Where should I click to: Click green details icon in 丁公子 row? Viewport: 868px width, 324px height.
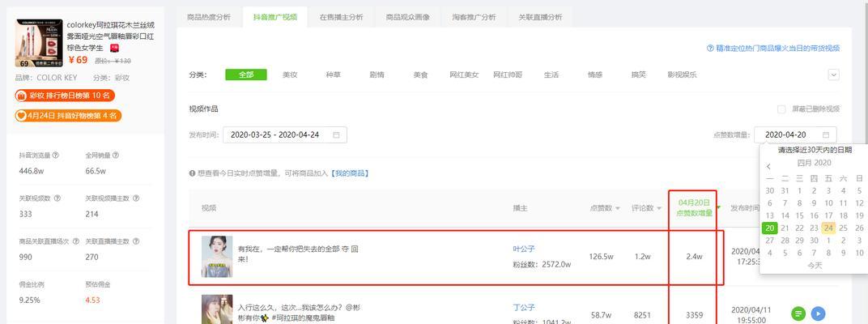tap(798, 313)
